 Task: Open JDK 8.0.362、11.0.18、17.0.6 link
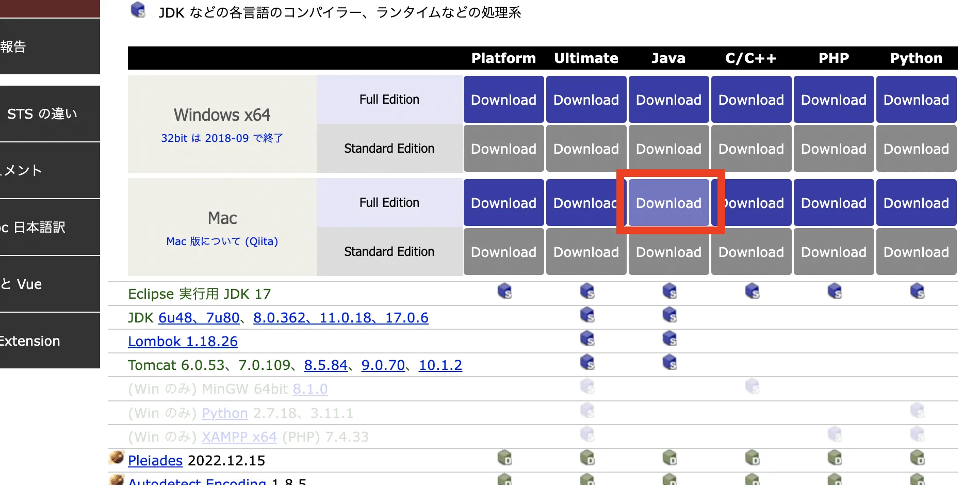tap(341, 318)
